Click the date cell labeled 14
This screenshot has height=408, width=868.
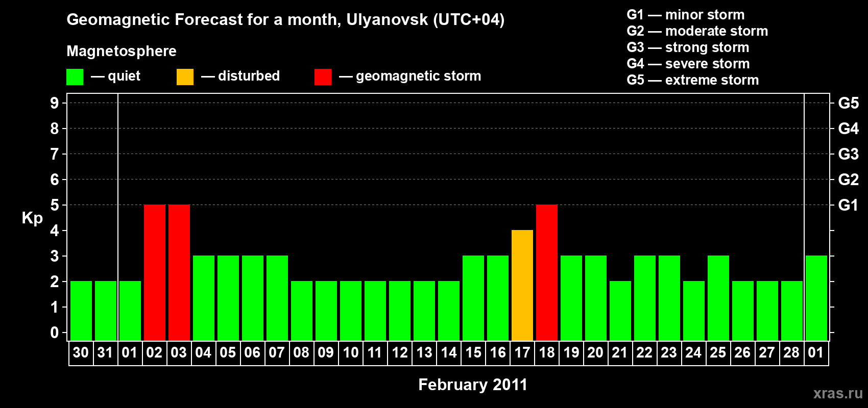point(448,353)
